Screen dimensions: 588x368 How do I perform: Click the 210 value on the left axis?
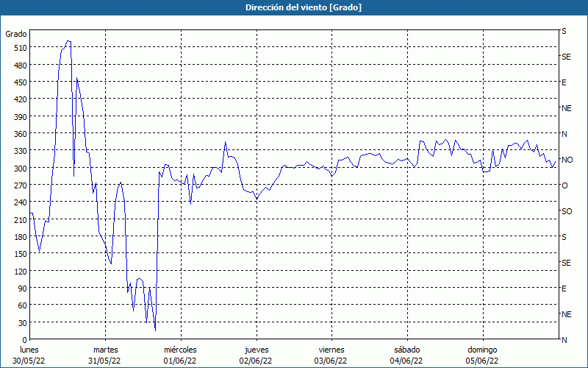(x=21, y=220)
